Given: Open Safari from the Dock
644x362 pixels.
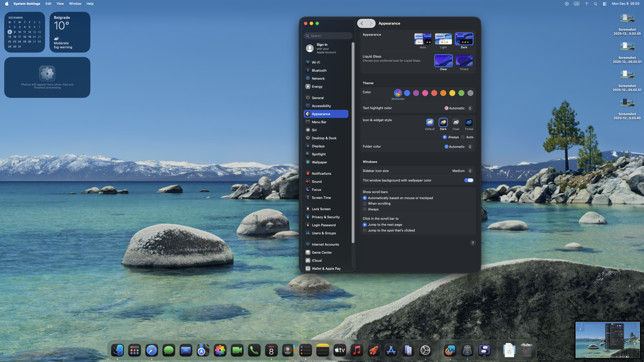Looking at the screenshot, I should click(x=152, y=350).
